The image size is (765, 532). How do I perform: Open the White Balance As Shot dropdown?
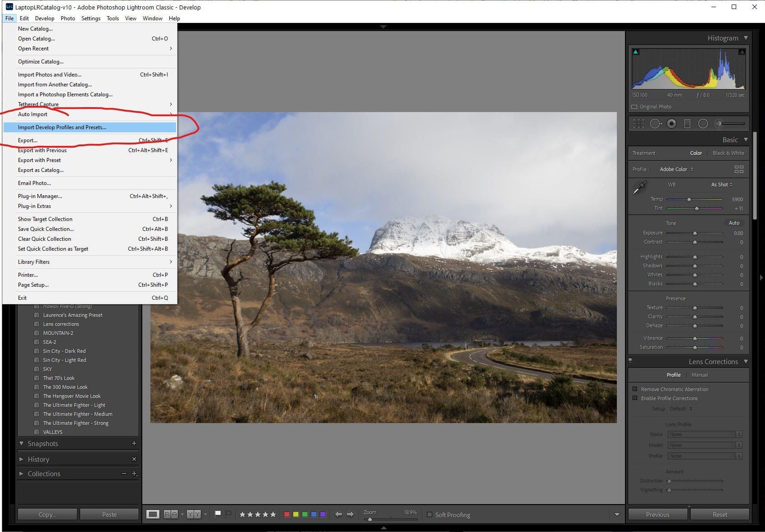tap(721, 184)
